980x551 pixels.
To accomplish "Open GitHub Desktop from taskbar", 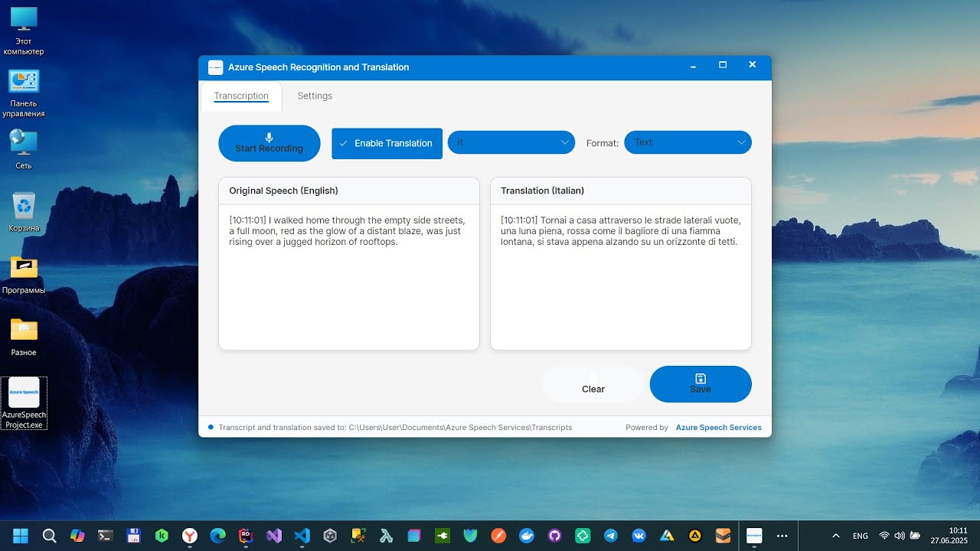I will pyautogui.click(x=555, y=536).
